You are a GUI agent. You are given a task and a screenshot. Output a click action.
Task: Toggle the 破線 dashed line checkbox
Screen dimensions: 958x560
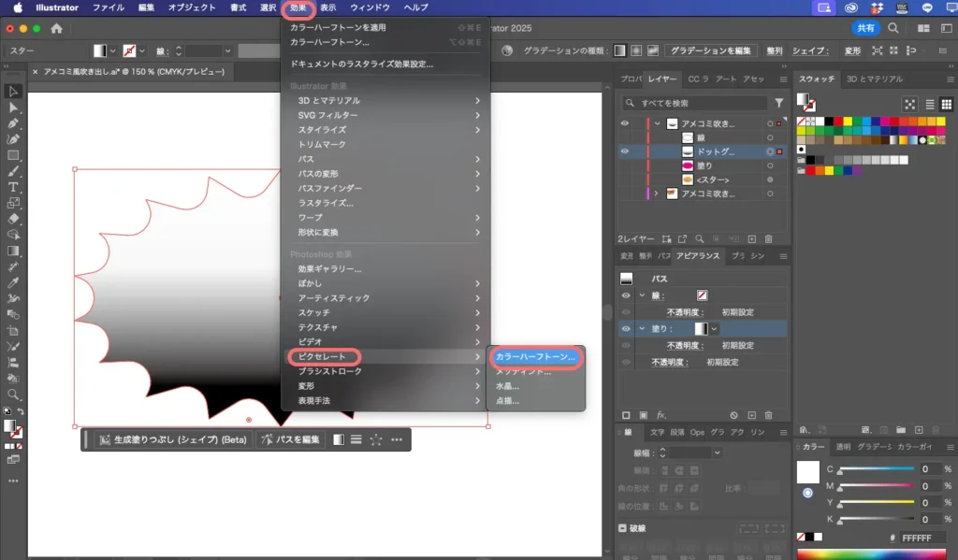624,527
